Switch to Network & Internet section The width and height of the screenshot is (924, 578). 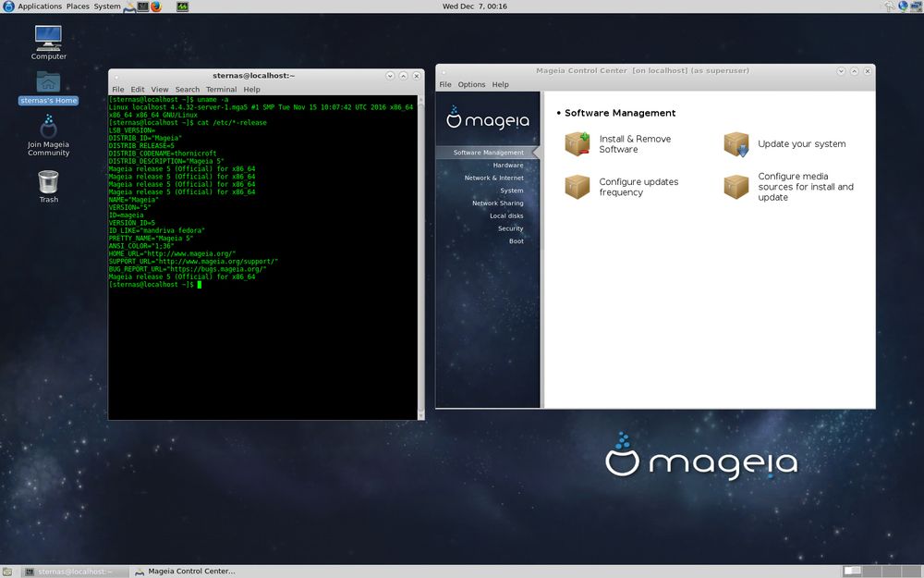(x=493, y=178)
